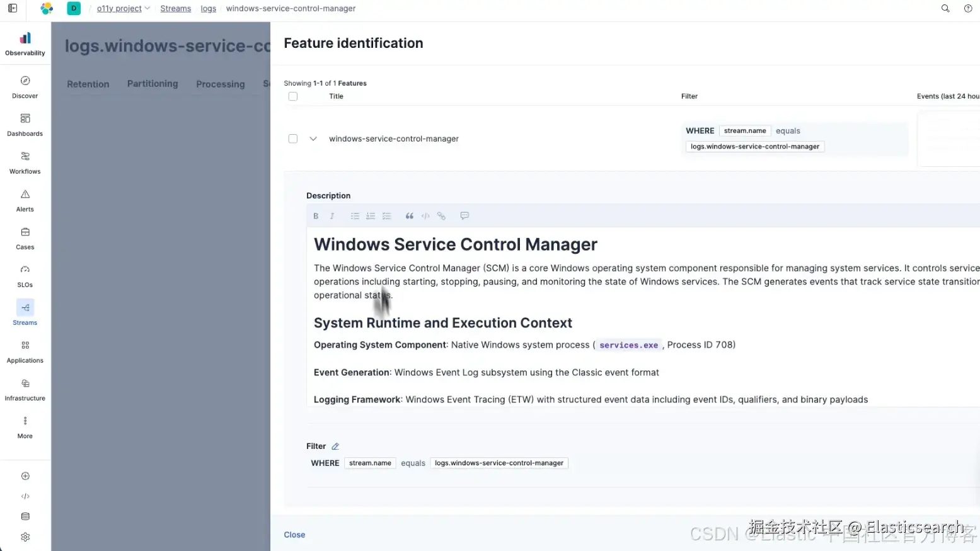Close the Feature identification flyout

(294, 535)
